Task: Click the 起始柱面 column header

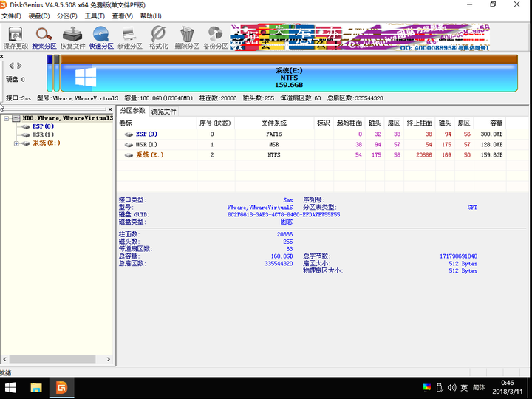Action: pos(349,123)
